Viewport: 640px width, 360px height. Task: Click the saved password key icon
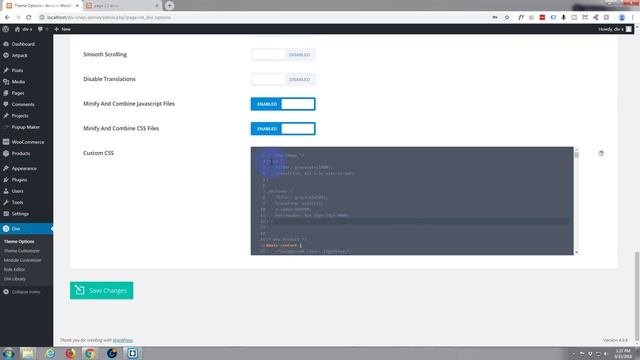pos(495,18)
